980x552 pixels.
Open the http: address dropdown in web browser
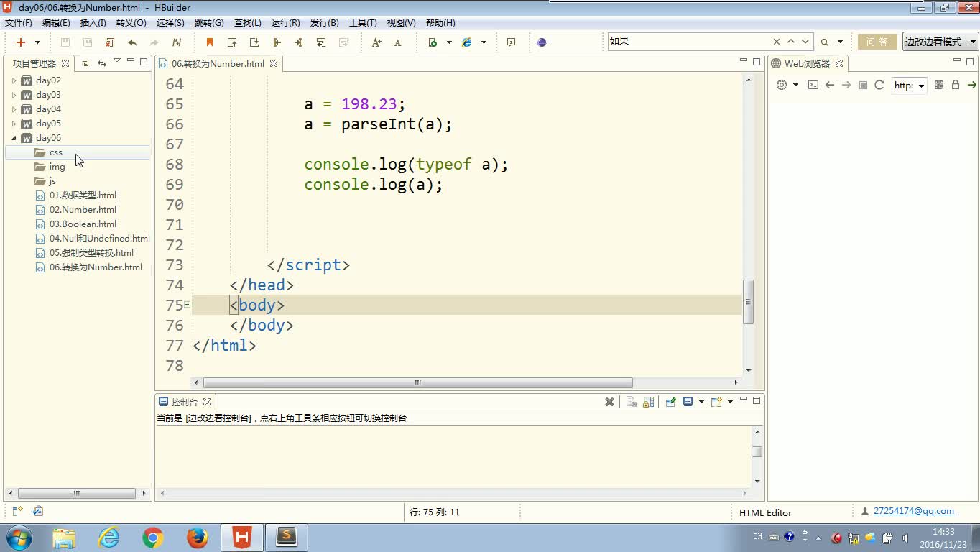point(921,86)
